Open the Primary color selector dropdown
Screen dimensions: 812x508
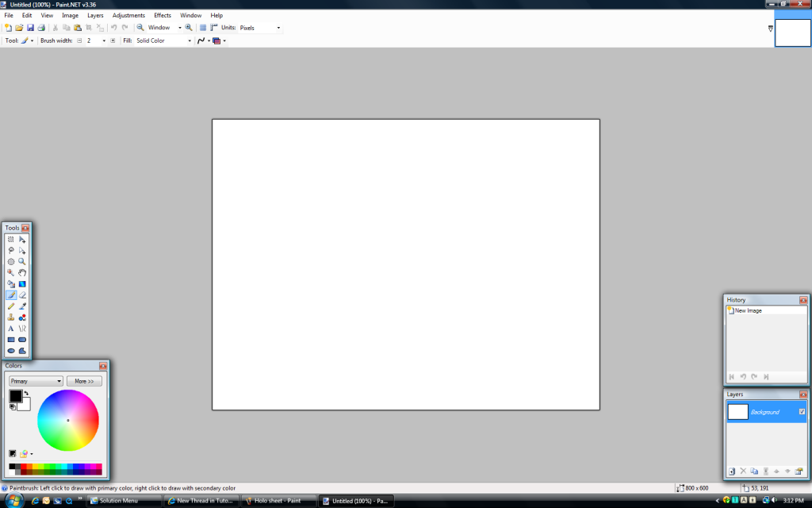pos(36,381)
